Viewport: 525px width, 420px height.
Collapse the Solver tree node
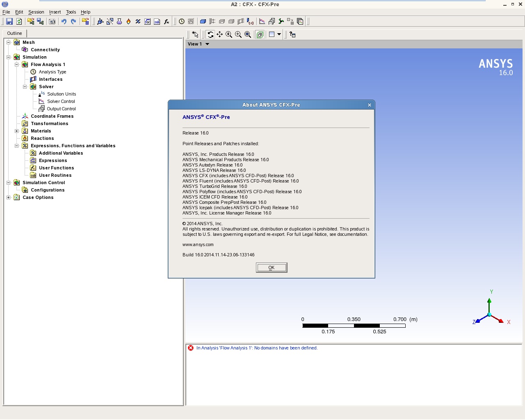point(25,87)
